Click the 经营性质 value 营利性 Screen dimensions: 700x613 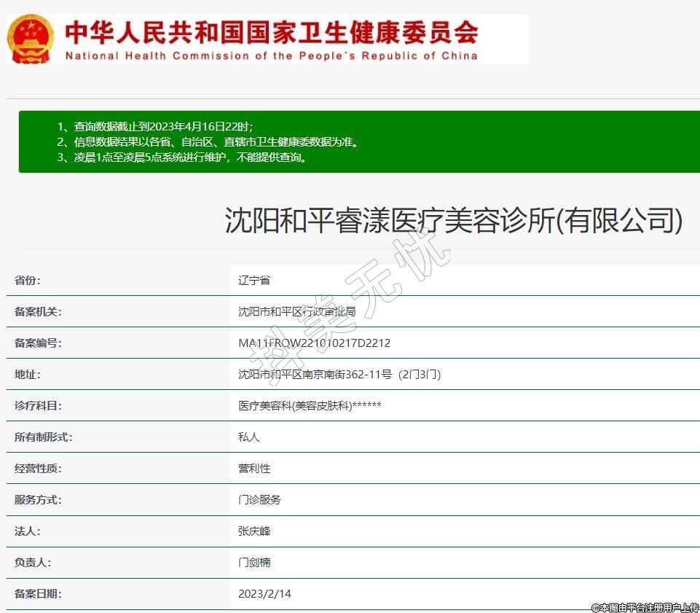click(x=254, y=469)
